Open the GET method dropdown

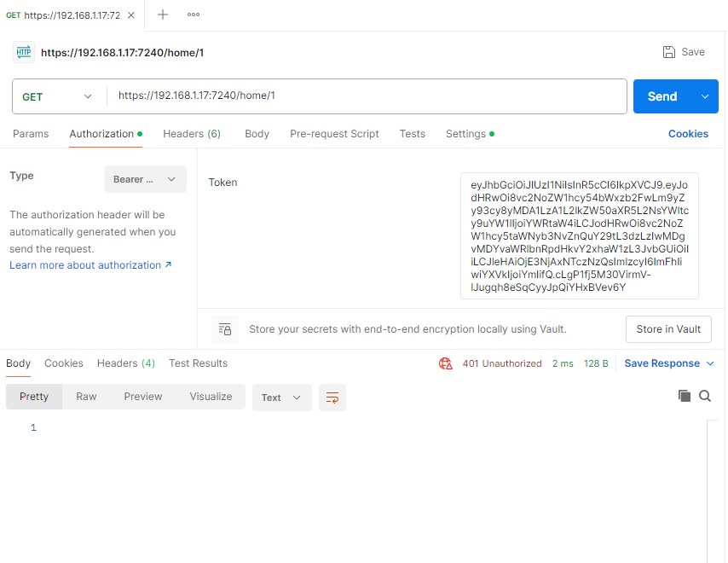[58, 96]
